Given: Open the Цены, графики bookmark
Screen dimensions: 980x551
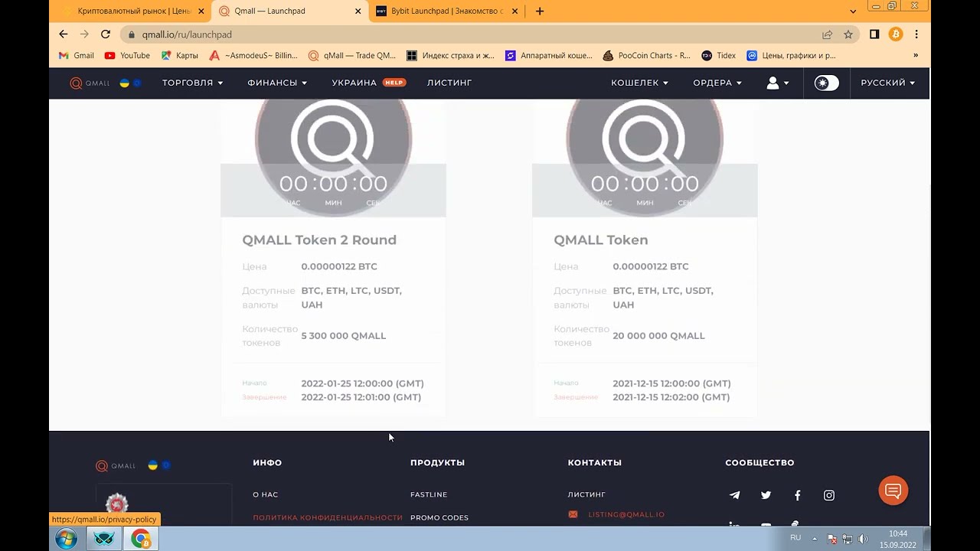Looking at the screenshot, I should pyautogui.click(x=791, y=56).
